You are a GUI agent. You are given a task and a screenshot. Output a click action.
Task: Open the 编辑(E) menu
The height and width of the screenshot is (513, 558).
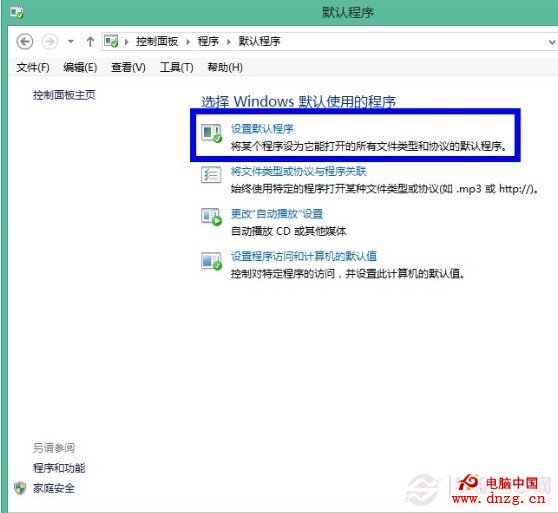[x=80, y=67]
